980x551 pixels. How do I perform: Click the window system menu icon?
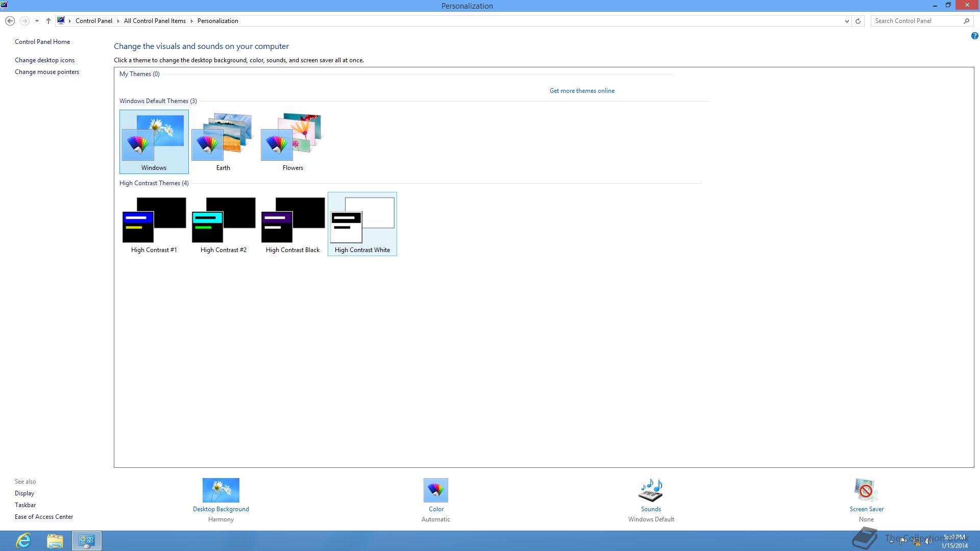tap(4, 5)
